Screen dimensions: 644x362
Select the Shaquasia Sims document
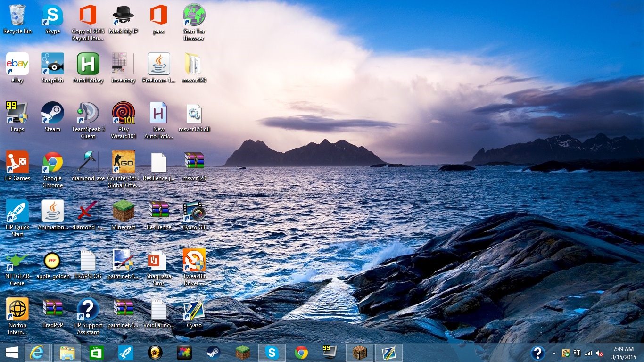(159, 267)
